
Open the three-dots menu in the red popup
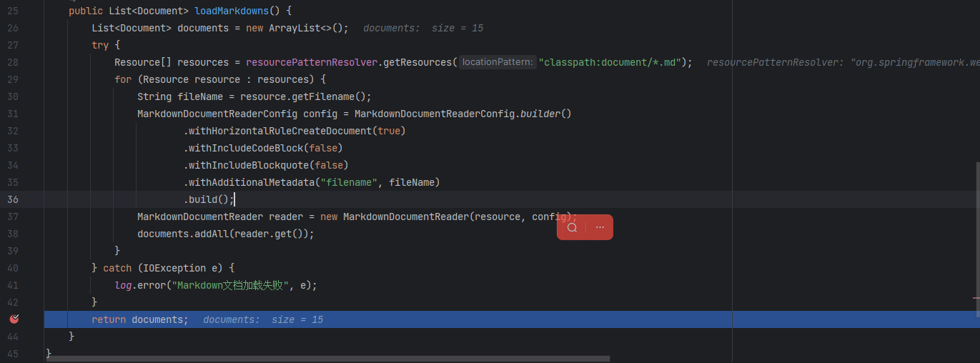click(x=600, y=227)
